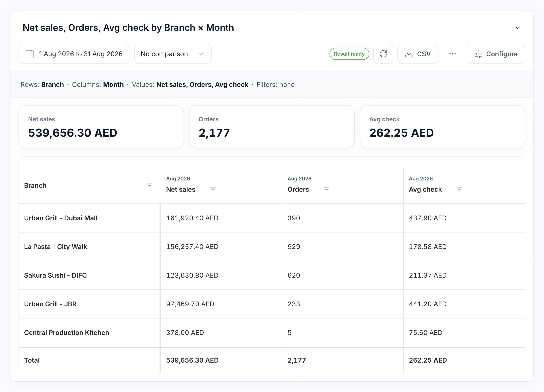Open the Configure panel
The image size is (544, 392).
pyautogui.click(x=495, y=54)
